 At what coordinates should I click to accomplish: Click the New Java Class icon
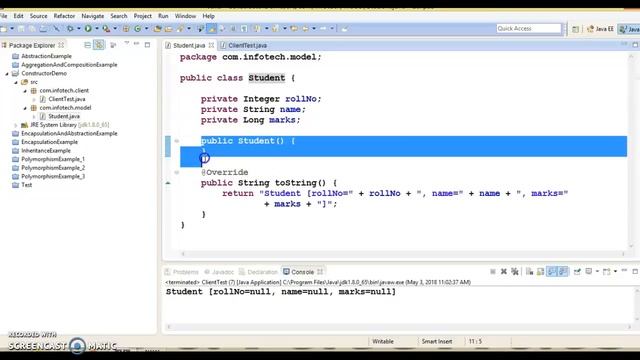138,29
